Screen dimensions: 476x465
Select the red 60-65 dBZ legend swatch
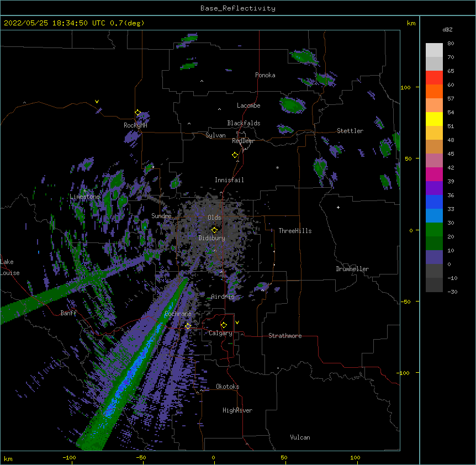coord(434,78)
